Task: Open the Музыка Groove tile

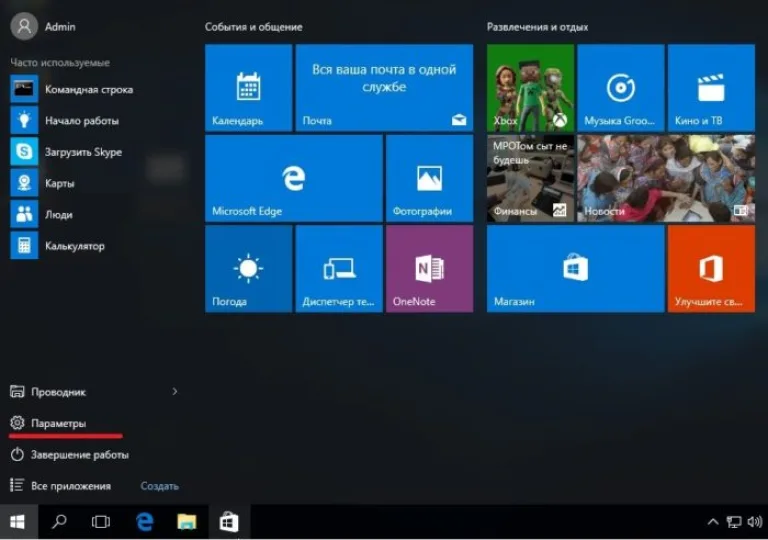Action: pos(621,88)
